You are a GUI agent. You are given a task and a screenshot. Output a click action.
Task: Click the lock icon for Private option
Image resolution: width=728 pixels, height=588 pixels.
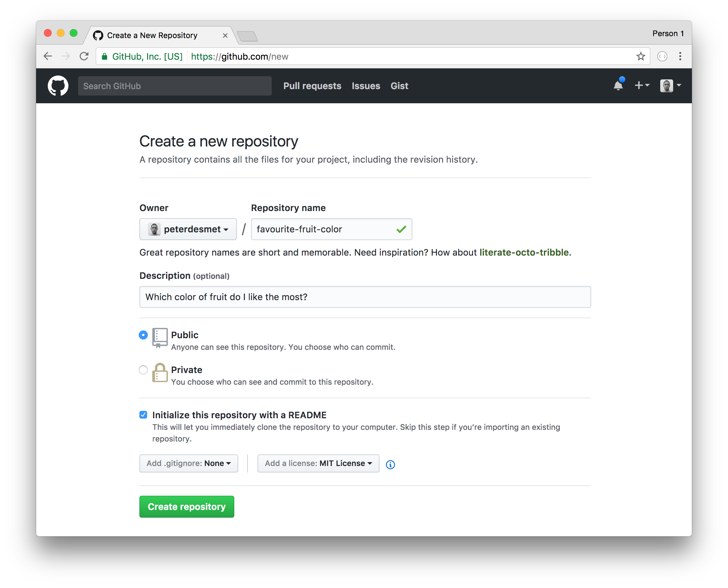[x=159, y=372]
